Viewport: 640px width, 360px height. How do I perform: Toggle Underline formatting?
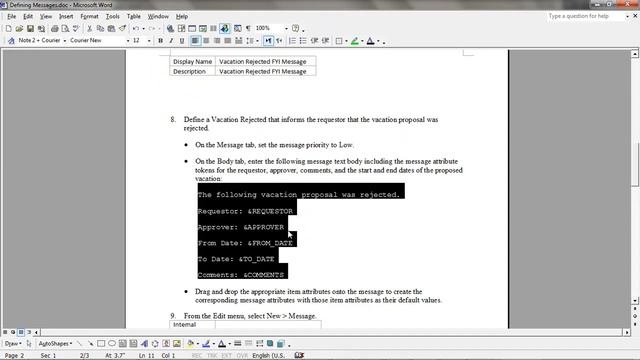point(182,41)
